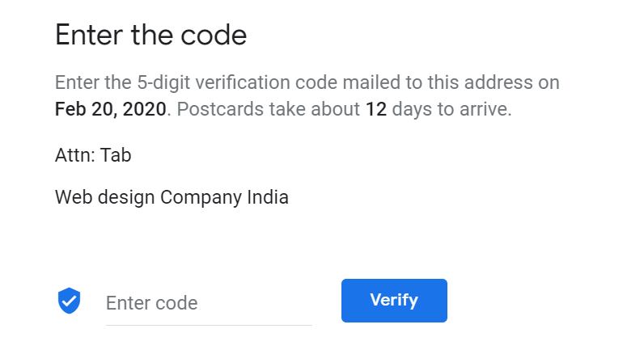Click the blue Verify button

[394, 301]
